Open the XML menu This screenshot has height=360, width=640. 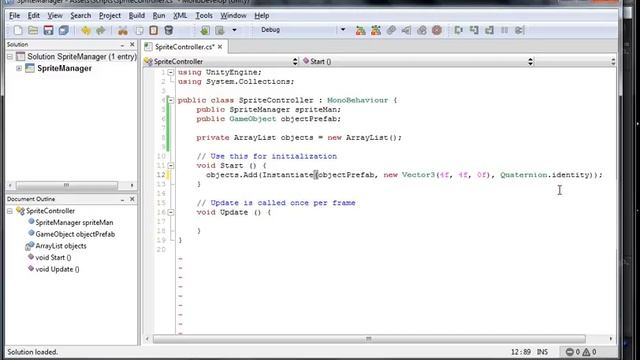pos(180,16)
